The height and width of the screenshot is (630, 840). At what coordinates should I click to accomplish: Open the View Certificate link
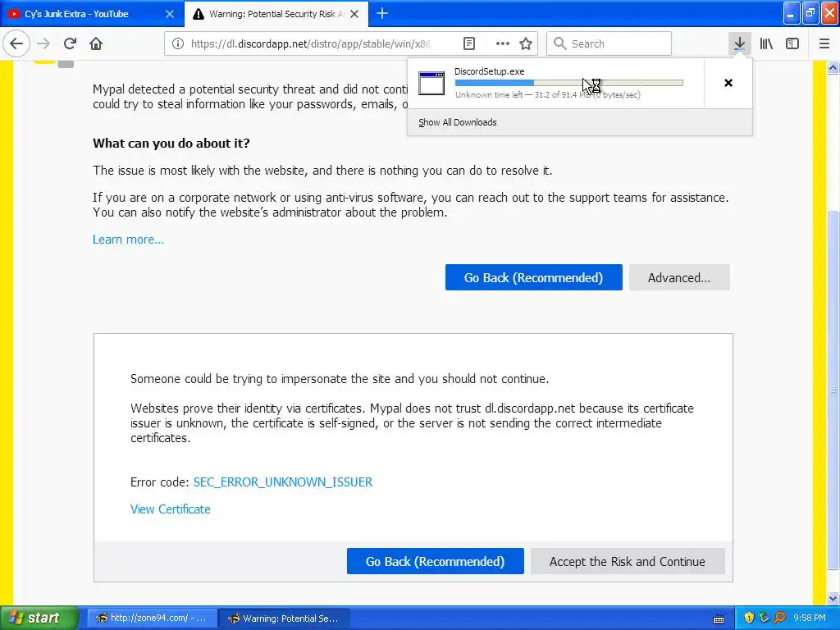tap(171, 509)
